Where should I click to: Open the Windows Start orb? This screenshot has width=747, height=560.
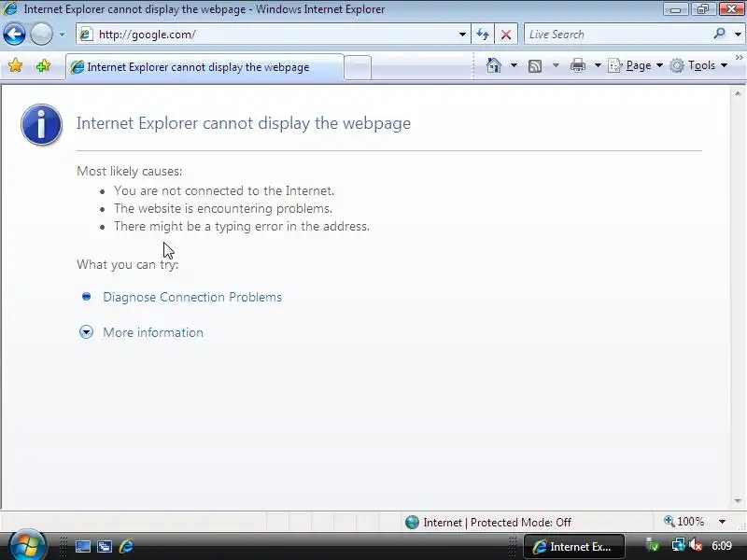(x=27, y=545)
